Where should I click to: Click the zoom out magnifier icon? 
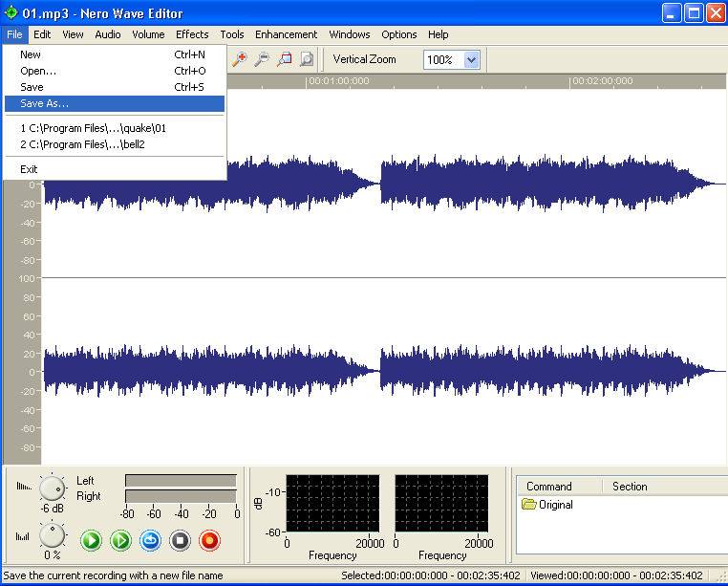pyautogui.click(x=262, y=59)
